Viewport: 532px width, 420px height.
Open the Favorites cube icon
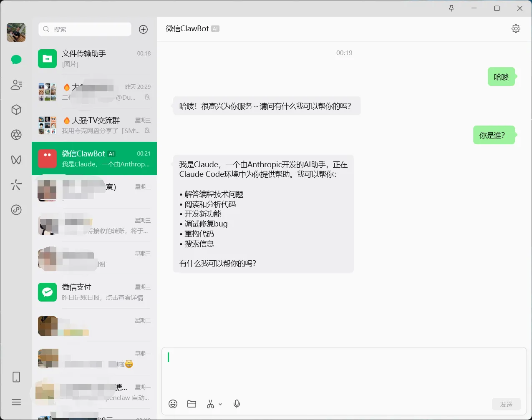coord(16,110)
